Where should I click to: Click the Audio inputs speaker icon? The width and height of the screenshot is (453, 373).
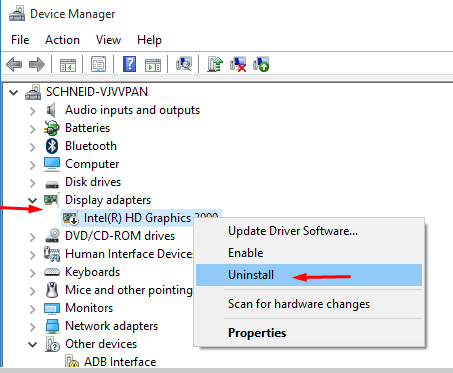pyautogui.click(x=51, y=110)
